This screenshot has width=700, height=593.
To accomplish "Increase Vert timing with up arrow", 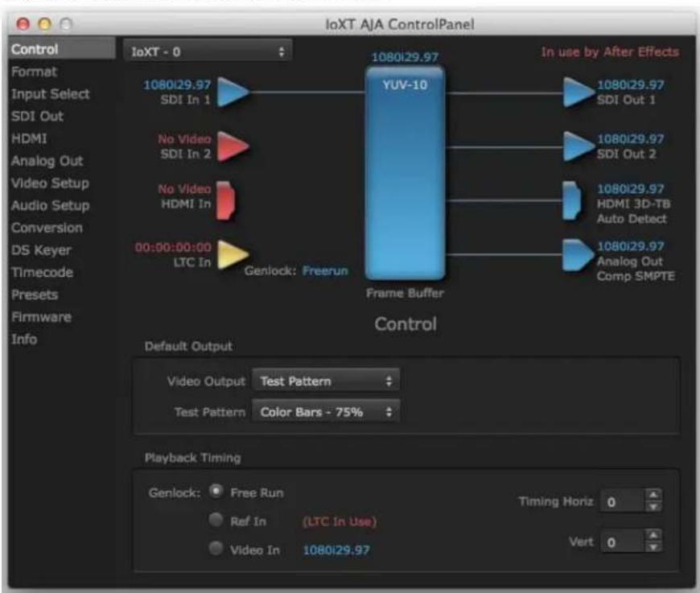I will pyautogui.click(x=653, y=535).
